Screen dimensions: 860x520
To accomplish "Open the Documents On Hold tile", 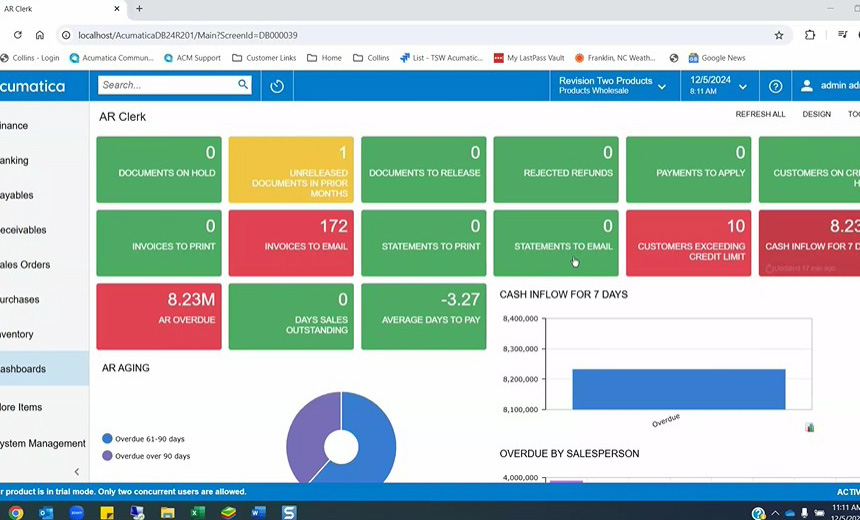I will 159,169.
